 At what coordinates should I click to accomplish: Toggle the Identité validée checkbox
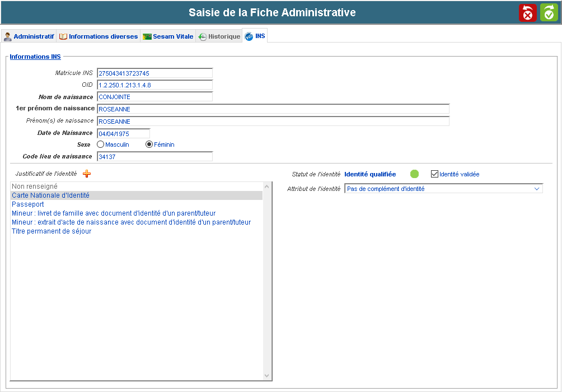click(x=434, y=174)
